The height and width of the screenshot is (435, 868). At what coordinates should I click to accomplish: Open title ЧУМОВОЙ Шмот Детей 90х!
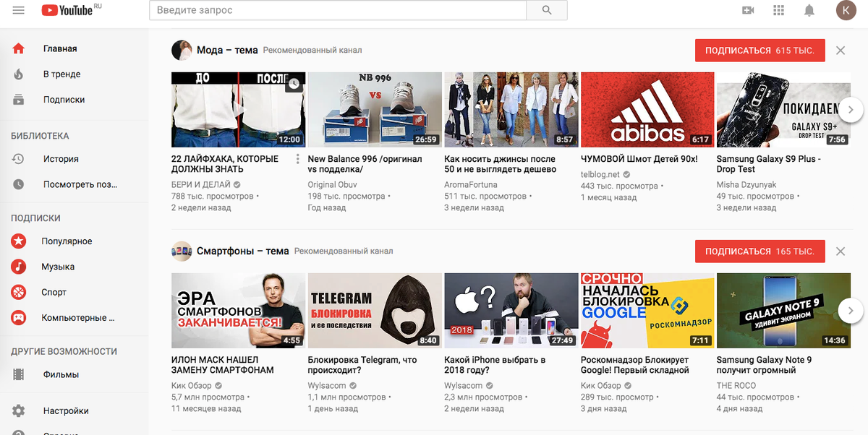639,159
